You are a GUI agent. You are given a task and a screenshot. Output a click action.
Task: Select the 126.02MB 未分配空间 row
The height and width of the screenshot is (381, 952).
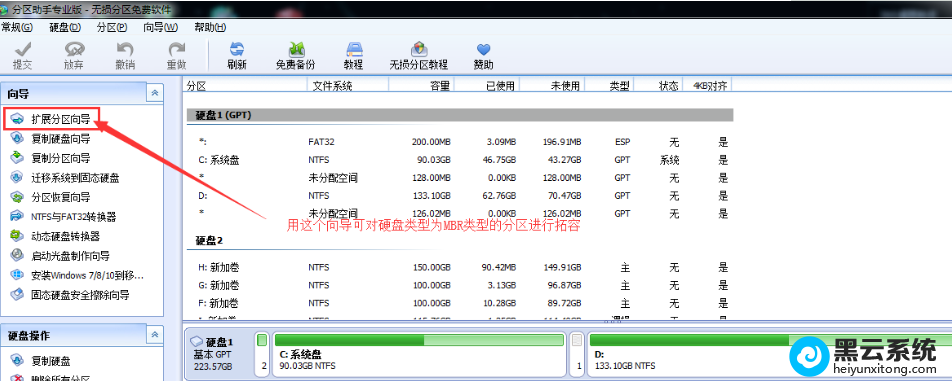coord(460,214)
